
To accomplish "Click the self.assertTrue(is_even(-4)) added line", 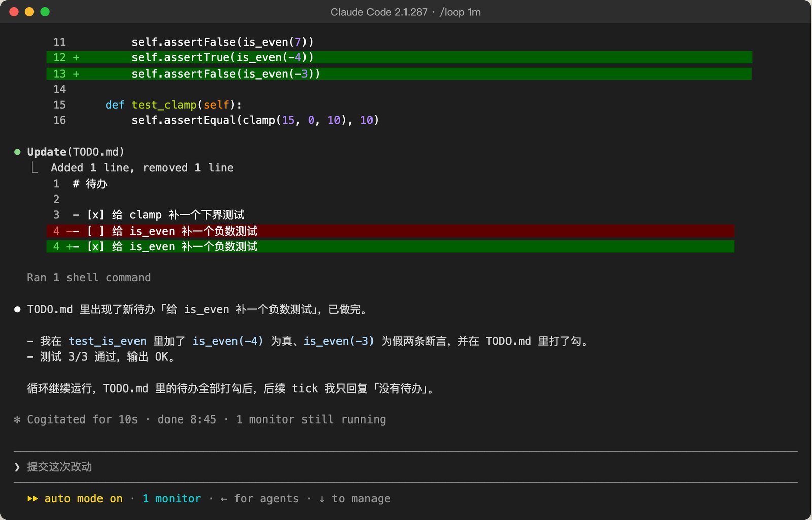I will [x=399, y=57].
